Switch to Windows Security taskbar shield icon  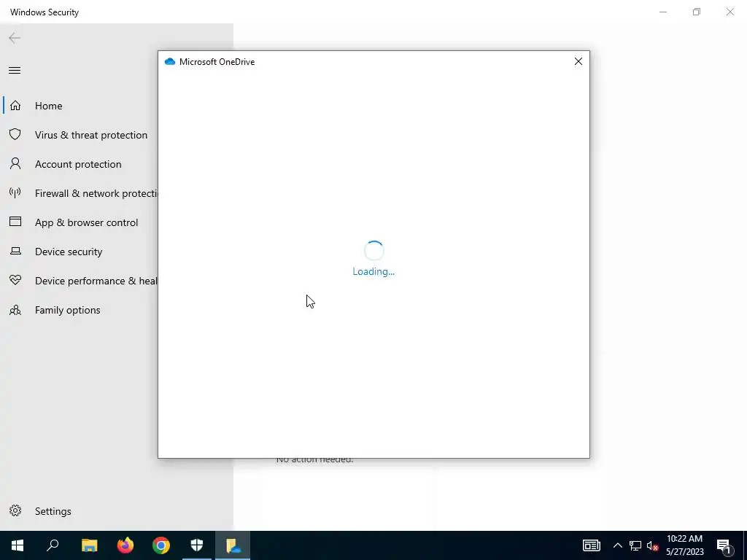pos(197,545)
